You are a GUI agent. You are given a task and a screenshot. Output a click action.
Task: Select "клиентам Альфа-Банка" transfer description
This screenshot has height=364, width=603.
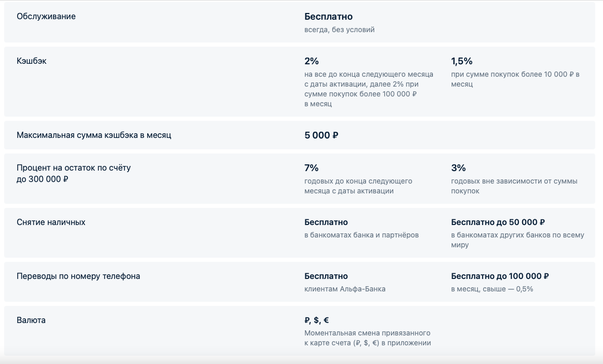point(345,289)
